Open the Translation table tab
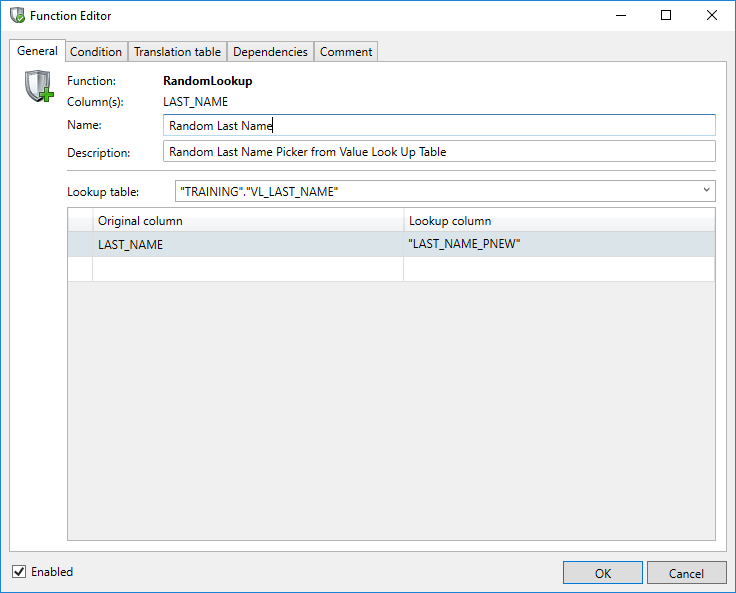 pos(177,52)
